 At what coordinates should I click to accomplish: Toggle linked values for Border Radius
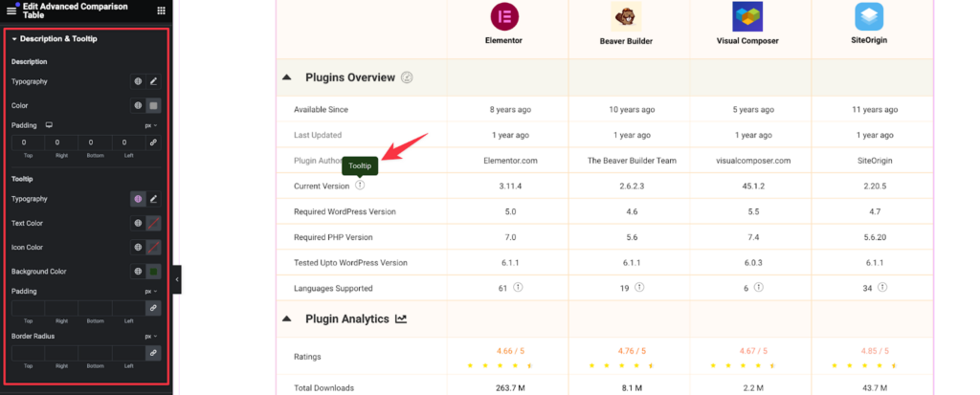153,353
